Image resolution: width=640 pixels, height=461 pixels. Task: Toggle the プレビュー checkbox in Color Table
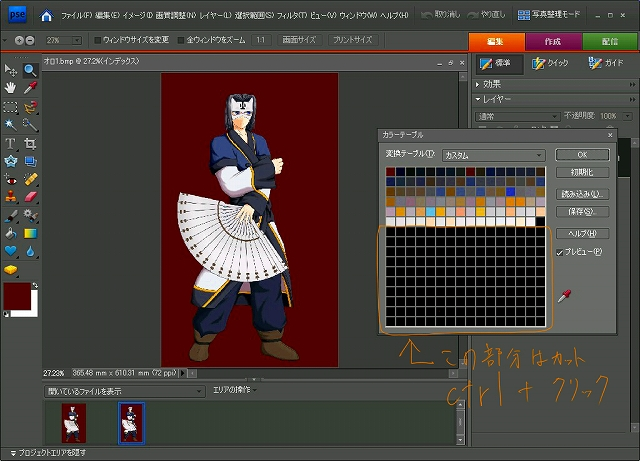click(562, 252)
